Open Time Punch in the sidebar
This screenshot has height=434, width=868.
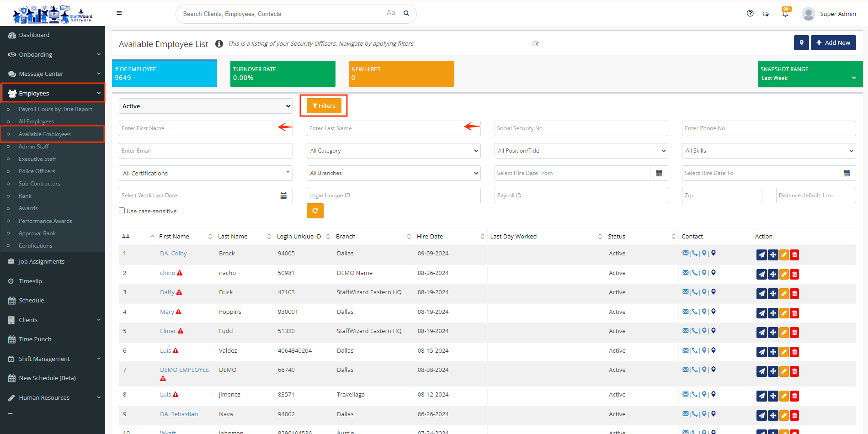click(53, 339)
